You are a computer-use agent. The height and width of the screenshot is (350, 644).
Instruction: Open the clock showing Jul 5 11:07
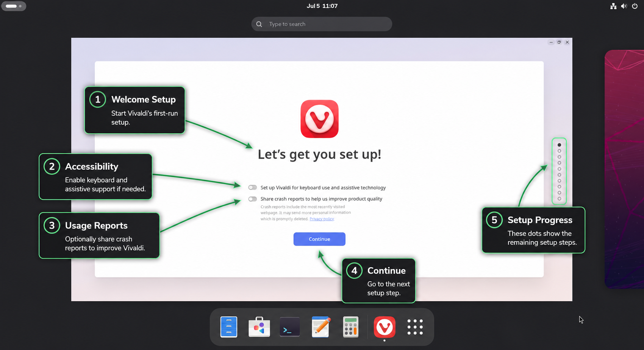click(x=322, y=6)
